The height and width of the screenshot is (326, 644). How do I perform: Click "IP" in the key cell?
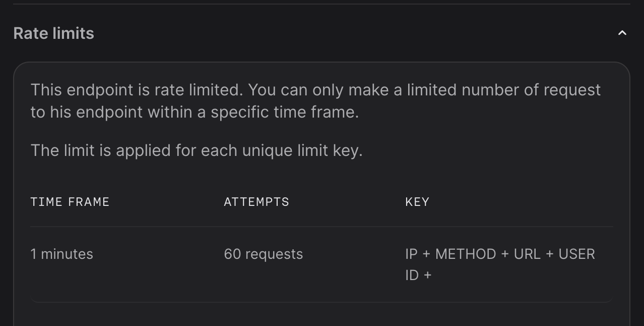(x=411, y=254)
